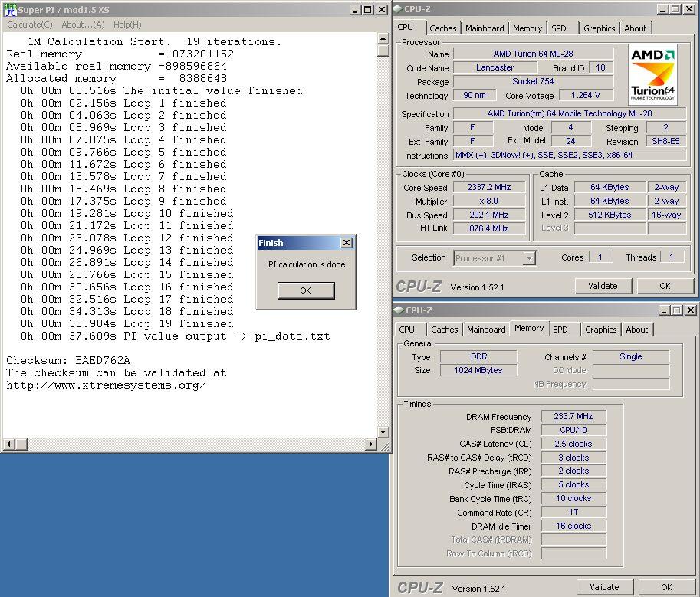700x597 pixels.
Task: Click the Core Speed value '2337.2 MHz'
Action: tap(489, 188)
